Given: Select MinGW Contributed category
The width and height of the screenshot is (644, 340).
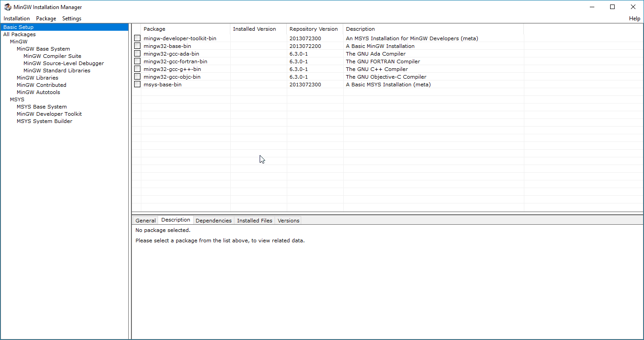Looking at the screenshot, I should pyautogui.click(x=42, y=85).
